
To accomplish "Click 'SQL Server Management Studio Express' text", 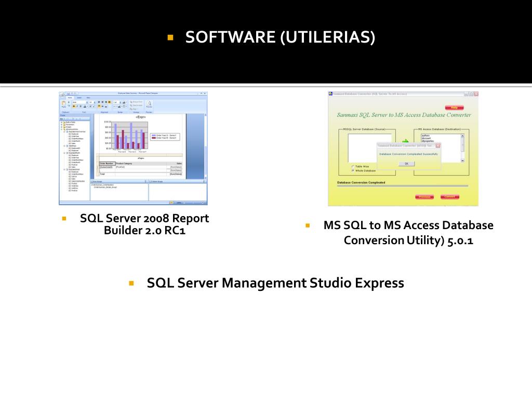I will [275, 283].
